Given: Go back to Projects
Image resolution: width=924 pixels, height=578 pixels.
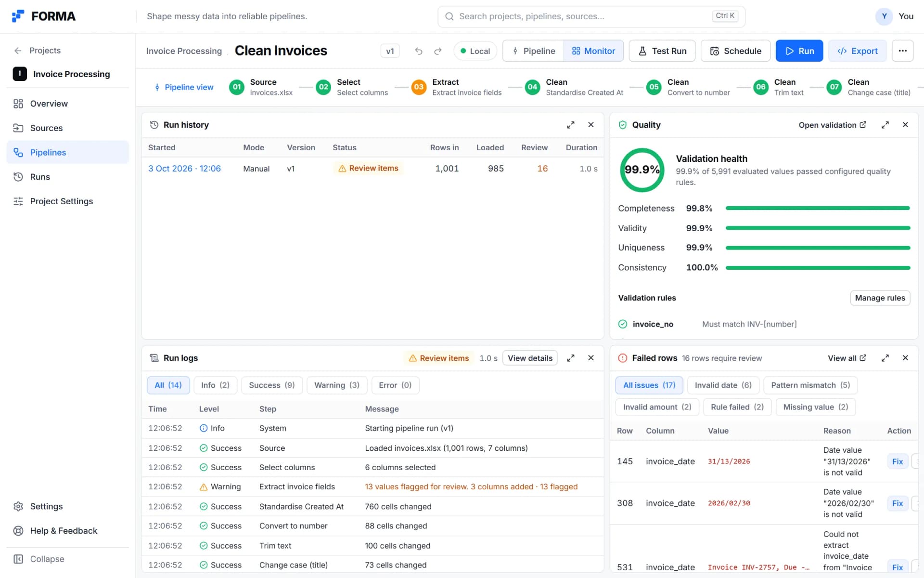Looking at the screenshot, I should coord(38,51).
